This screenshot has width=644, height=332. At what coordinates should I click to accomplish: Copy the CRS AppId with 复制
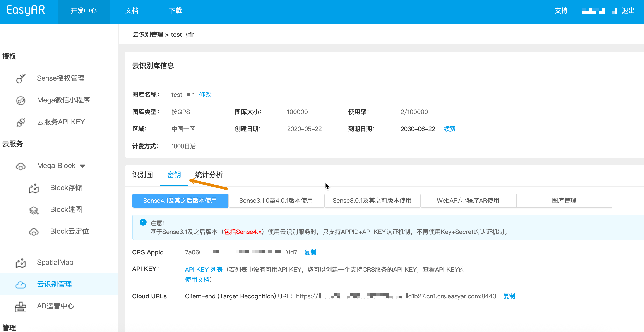pos(310,252)
